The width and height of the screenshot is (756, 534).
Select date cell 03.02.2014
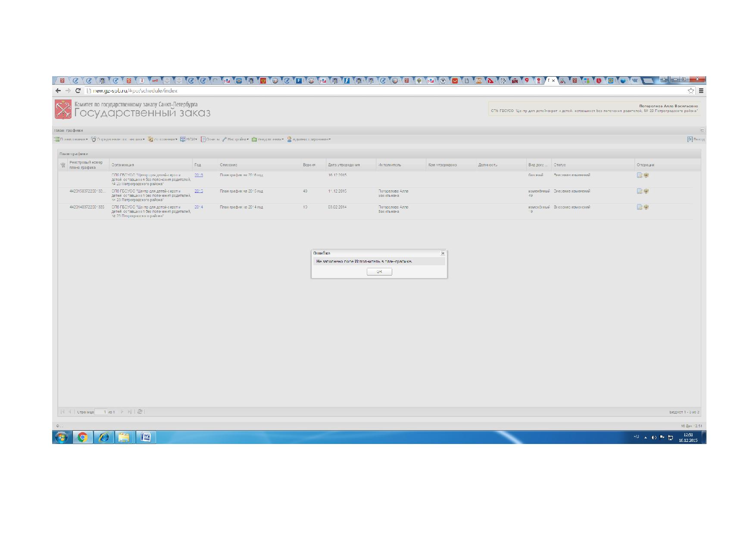(337, 207)
